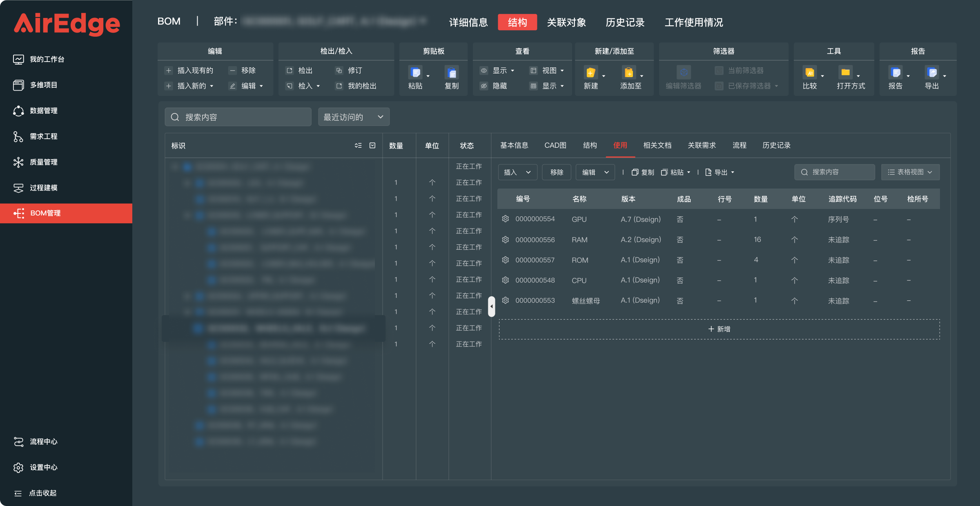Viewport: 980px width, 506px height.
Task: Select the ROM row name cell
Action: point(580,260)
